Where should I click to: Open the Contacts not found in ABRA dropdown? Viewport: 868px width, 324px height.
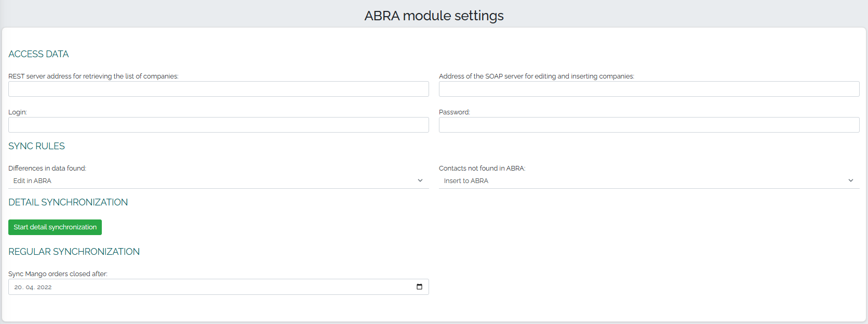(x=649, y=181)
